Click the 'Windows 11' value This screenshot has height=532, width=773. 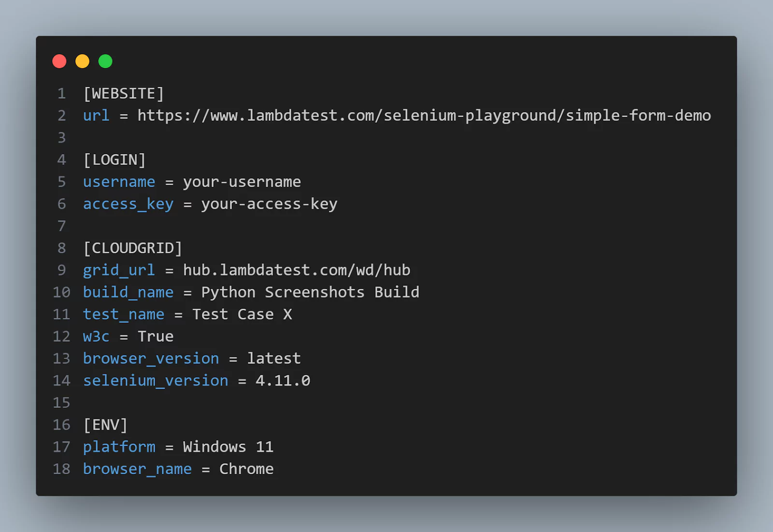coord(228,447)
